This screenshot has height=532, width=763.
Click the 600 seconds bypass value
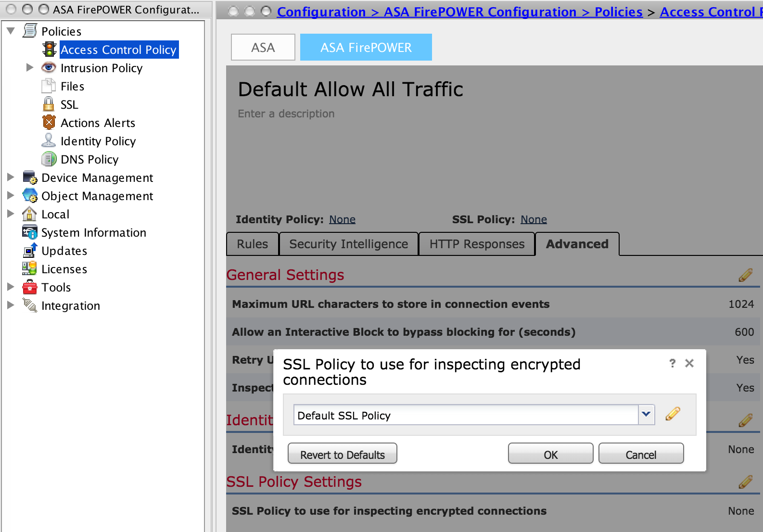tap(744, 332)
